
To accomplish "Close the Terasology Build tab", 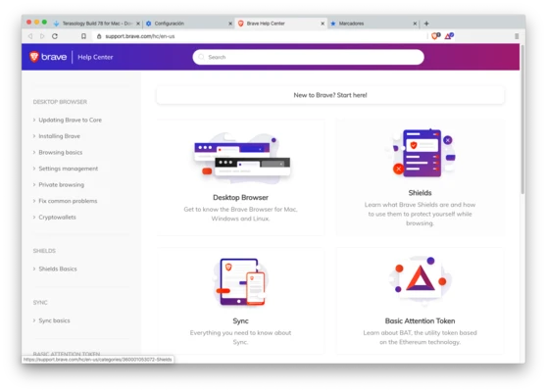I will click(x=138, y=24).
